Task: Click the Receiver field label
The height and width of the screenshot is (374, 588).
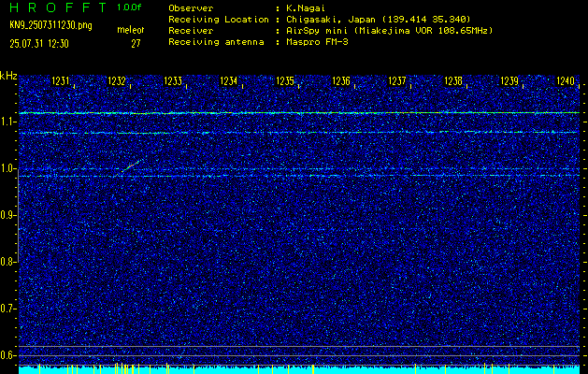Action: [191, 31]
